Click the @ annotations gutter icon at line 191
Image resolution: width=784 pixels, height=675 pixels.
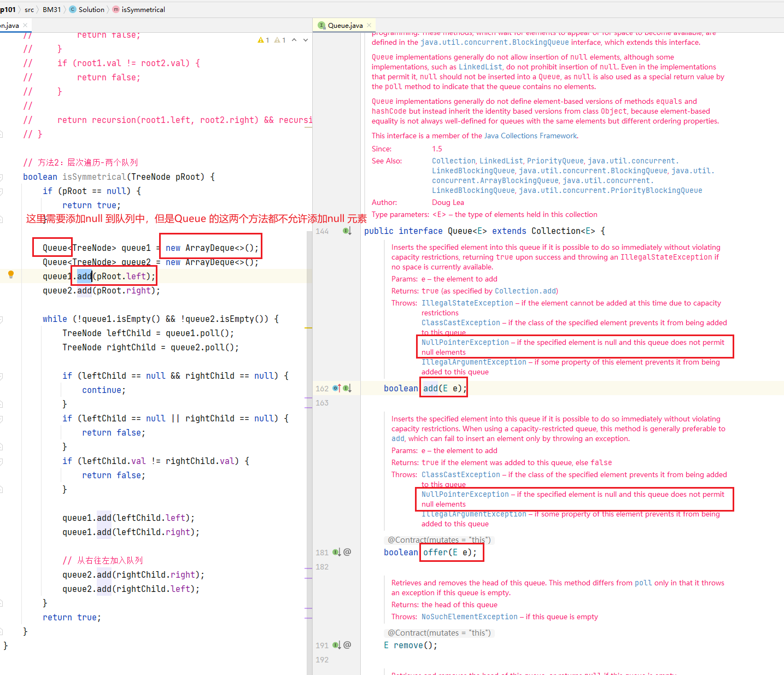pos(347,645)
